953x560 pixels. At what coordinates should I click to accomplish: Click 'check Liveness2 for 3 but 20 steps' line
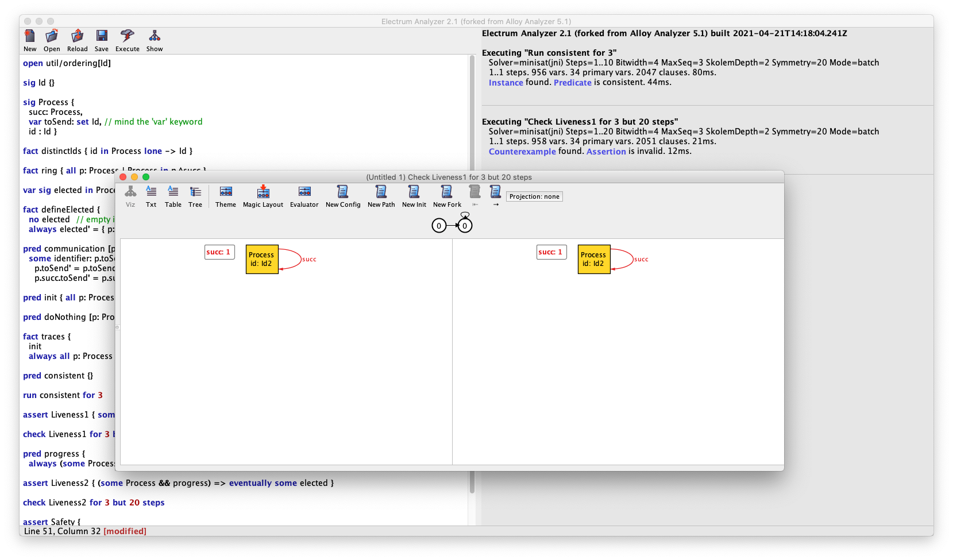94,503
